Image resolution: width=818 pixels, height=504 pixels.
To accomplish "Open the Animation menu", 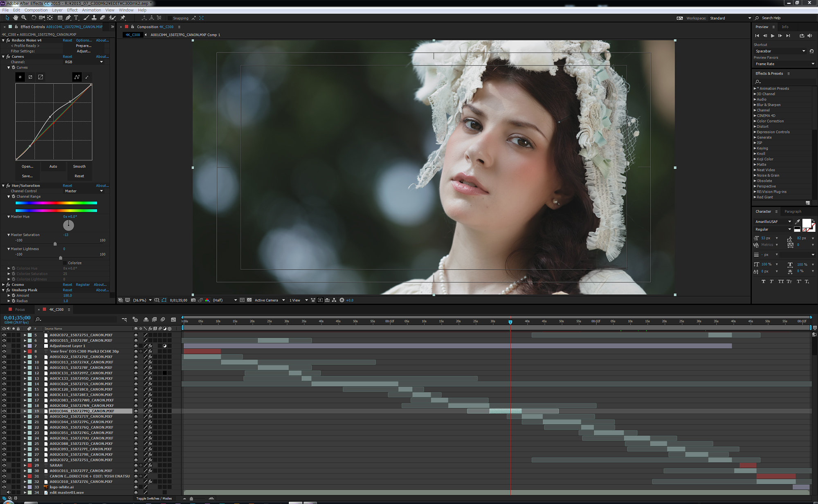I will (91, 10).
